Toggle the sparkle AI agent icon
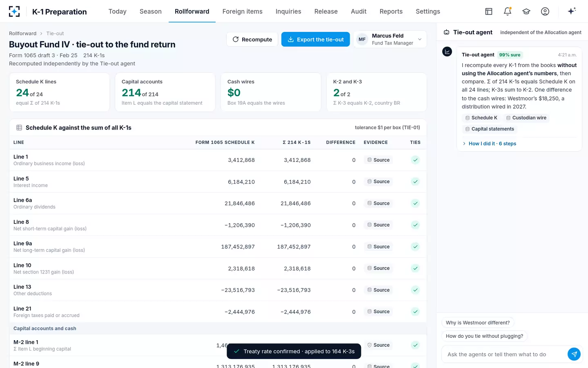Screen dimensions: 588x368 (x=572, y=11)
